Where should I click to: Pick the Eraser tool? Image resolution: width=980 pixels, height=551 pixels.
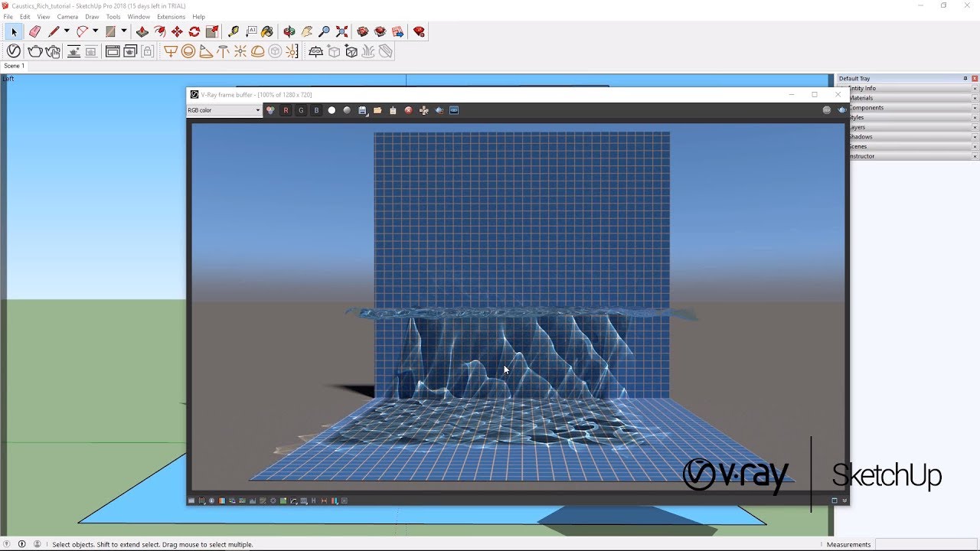point(34,31)
